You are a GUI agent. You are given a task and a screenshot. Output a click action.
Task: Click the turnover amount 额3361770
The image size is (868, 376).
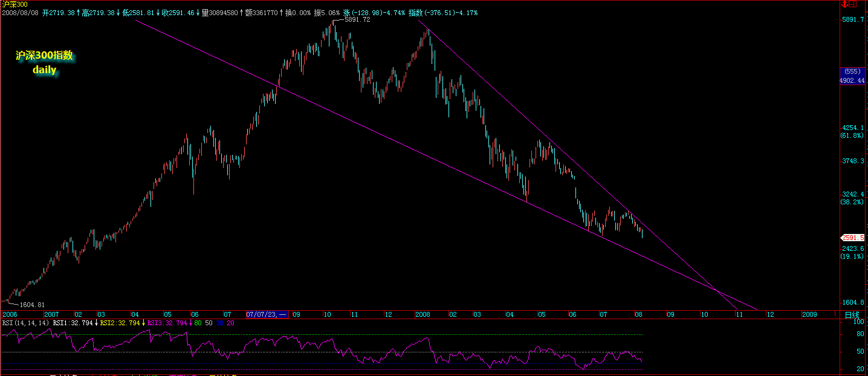click(x=262, y=12)
